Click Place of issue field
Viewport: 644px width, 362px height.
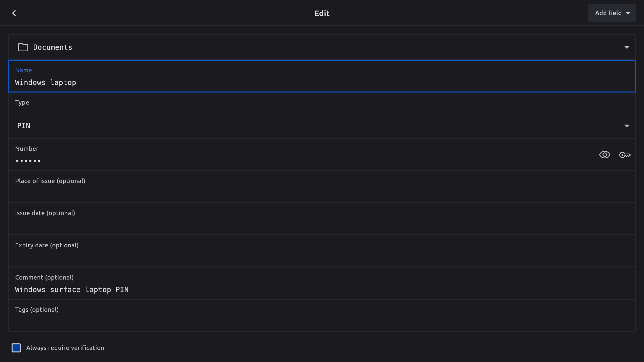pos(322,192)
